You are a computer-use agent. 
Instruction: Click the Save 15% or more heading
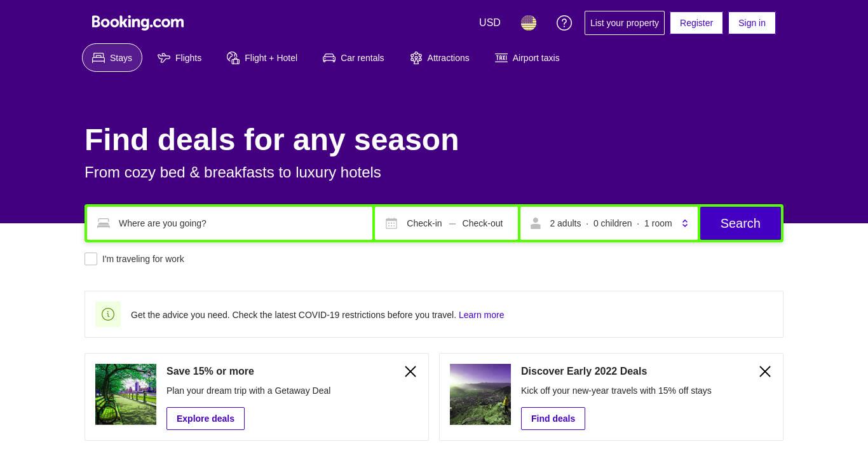point(210,371)
